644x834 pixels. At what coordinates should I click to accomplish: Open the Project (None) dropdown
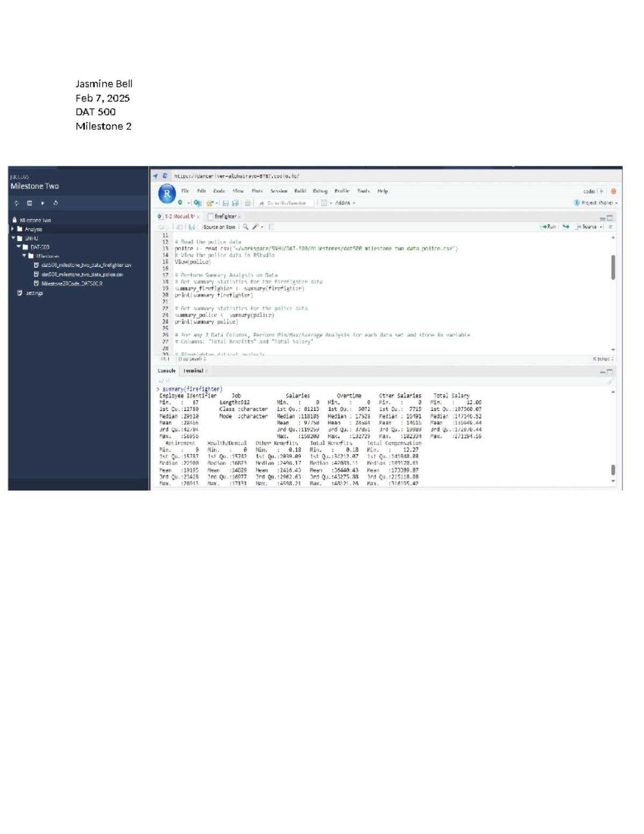[595, 203]
